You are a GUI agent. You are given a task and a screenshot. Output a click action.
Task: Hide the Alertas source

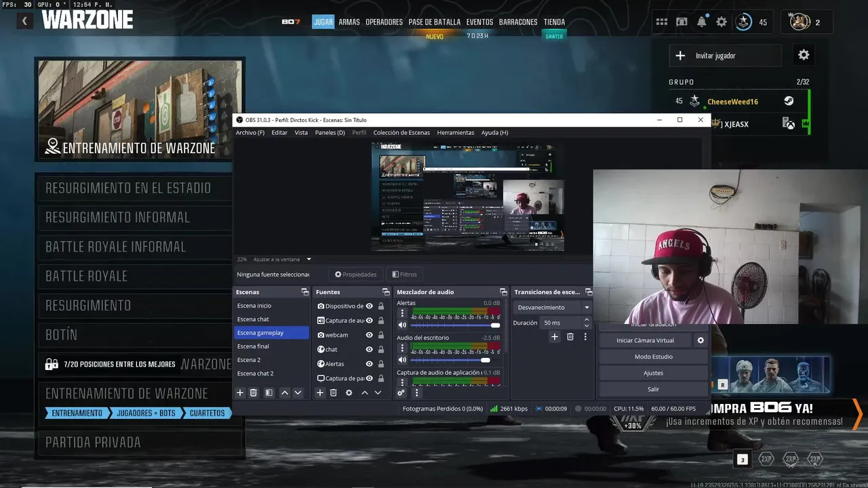pos(370,364)
